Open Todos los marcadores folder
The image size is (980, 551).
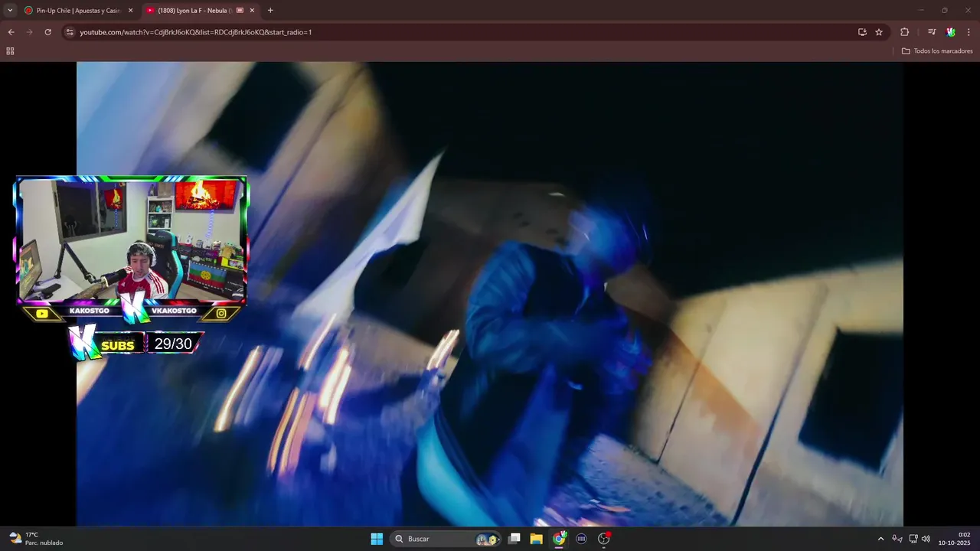tap(937, 51)
